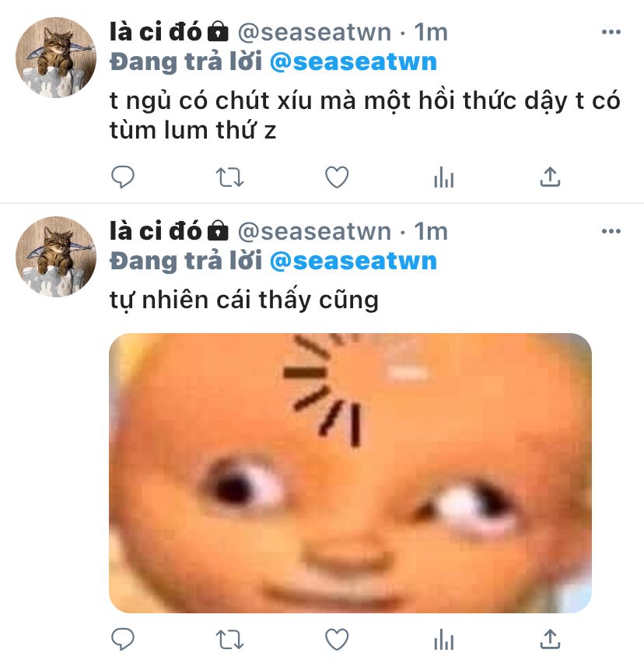Image resolution: width=644 pixels, height=660 pixels.
Task: Open the cat profile picture on first tweet
Action: [x=56, y=58]
